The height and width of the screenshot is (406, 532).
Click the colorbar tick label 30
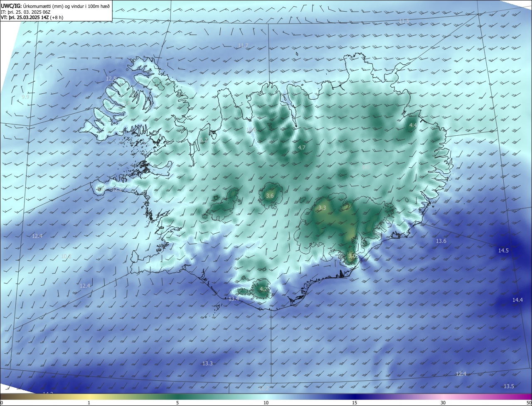point(443,403)
